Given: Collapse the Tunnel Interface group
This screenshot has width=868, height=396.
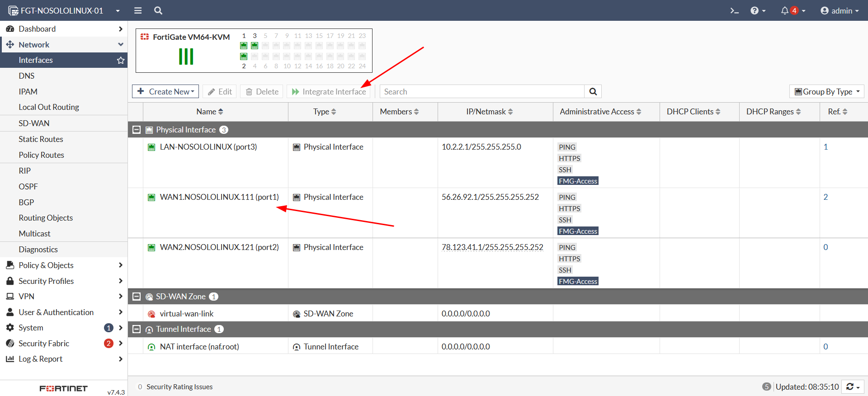Looking at the screenshot, I should click(x=137, y=329).
